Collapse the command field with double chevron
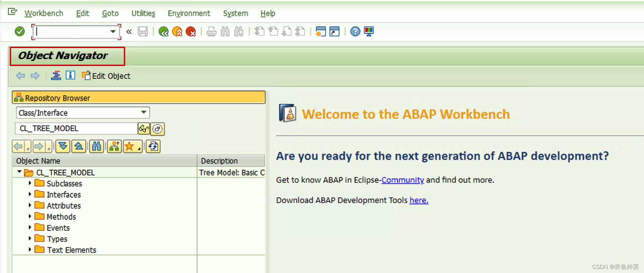644x273 pixels. [129, 32]
